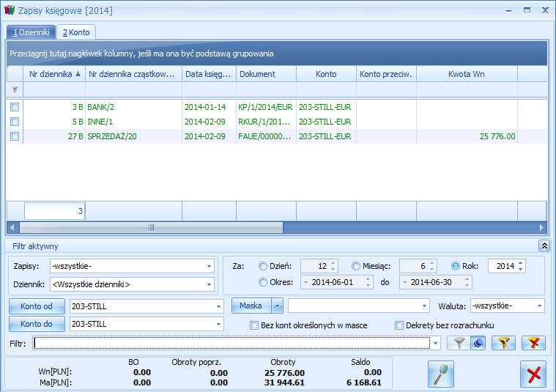Open end date 2014-06-30 calendar dropdown

404,282
